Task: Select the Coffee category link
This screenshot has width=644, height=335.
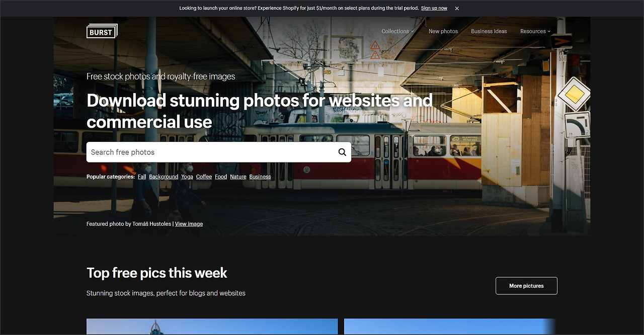Action: click(x=204, y=177)
